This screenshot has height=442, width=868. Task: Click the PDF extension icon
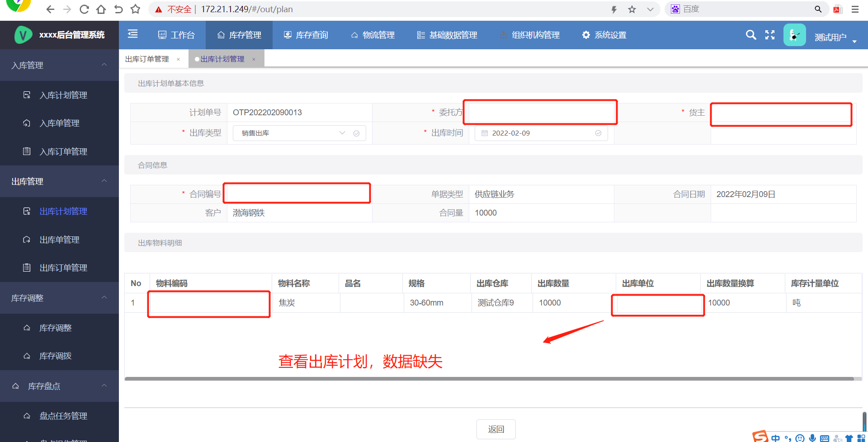(838, 9)
